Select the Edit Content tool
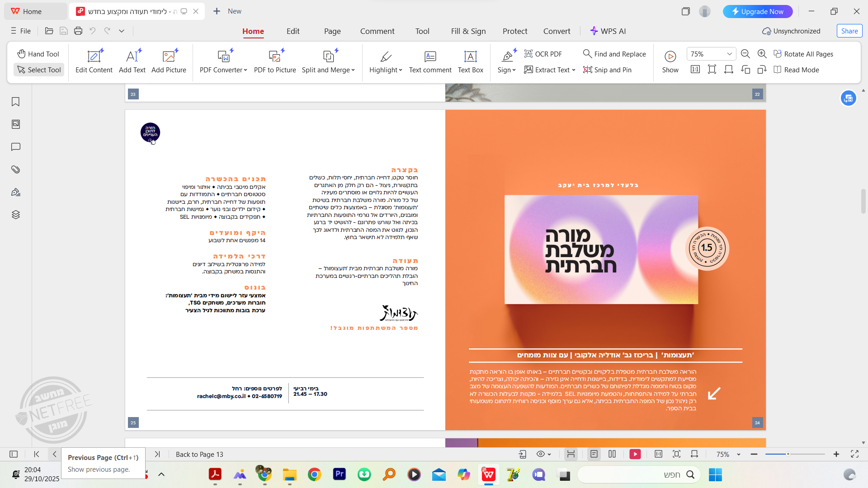This screenshot has height=488, width=868. coord(94,61)
